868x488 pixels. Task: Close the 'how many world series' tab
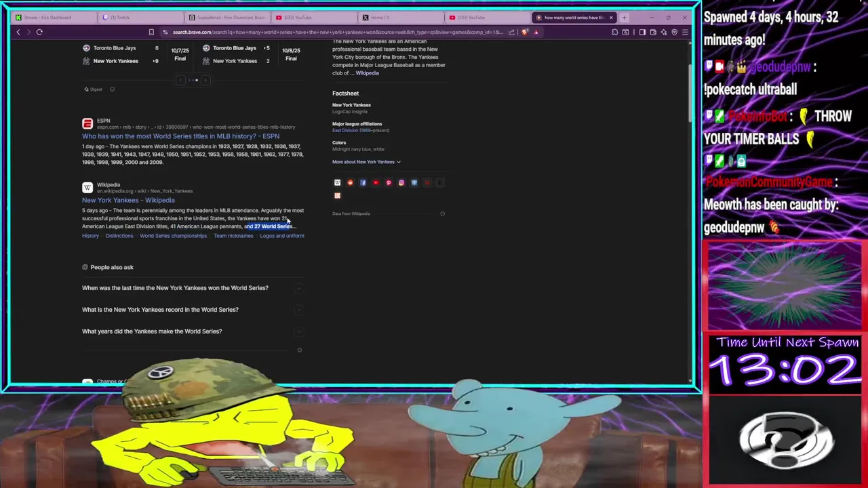pyautogui.click(x=611, y=18)
